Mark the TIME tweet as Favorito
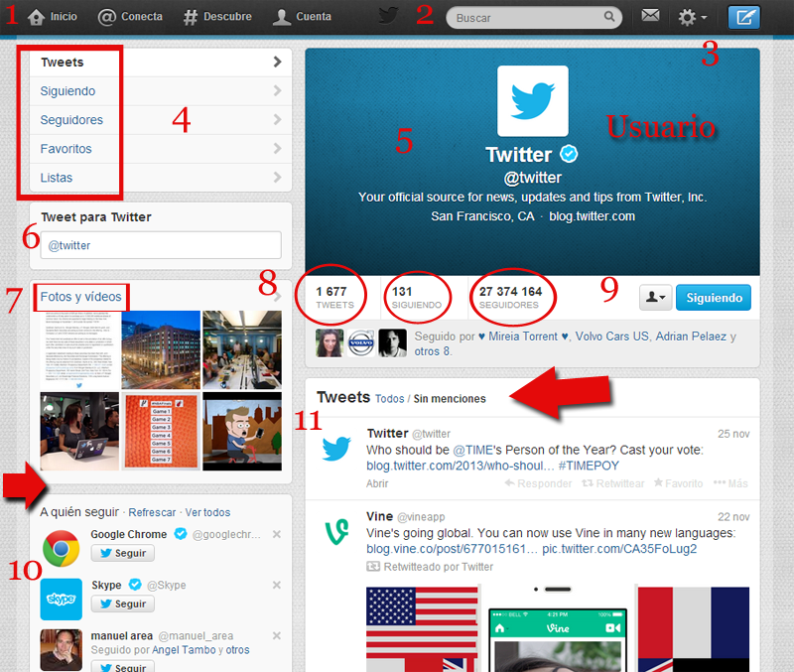Screen dimensions: 794x672 [678, 483]
